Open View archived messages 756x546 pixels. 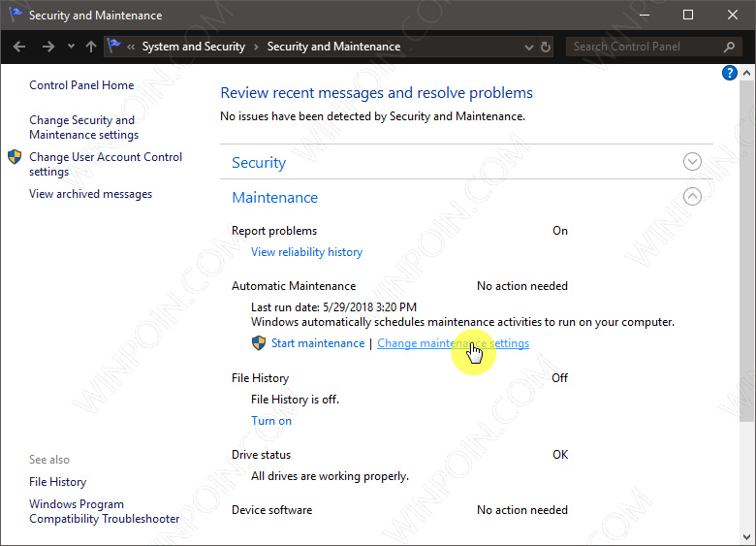pos(91,194)
